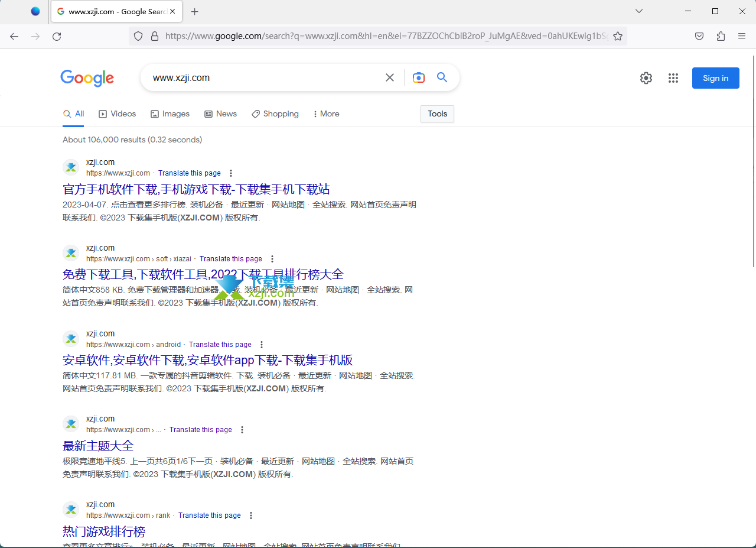The height and width of the screenshot is (548, 756).
Task: Switch to the Images tab
Action: tap(170, 114)
